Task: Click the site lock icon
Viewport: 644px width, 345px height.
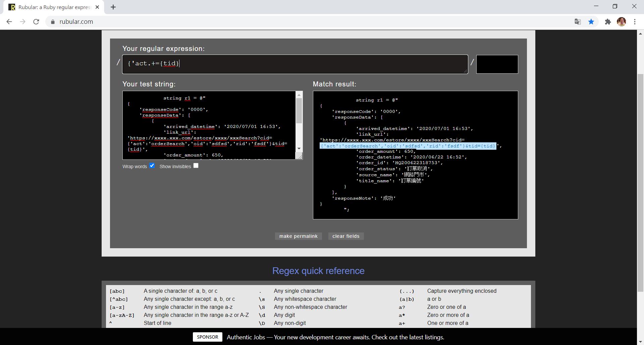Action: click(53, 22)
